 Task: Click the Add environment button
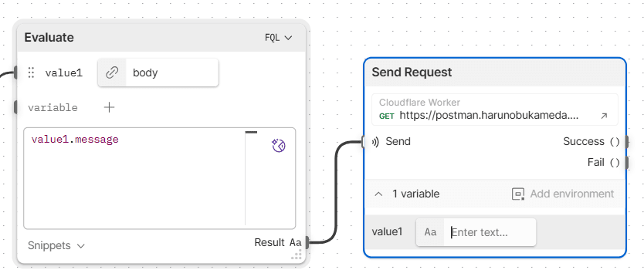tap(563, 194)
